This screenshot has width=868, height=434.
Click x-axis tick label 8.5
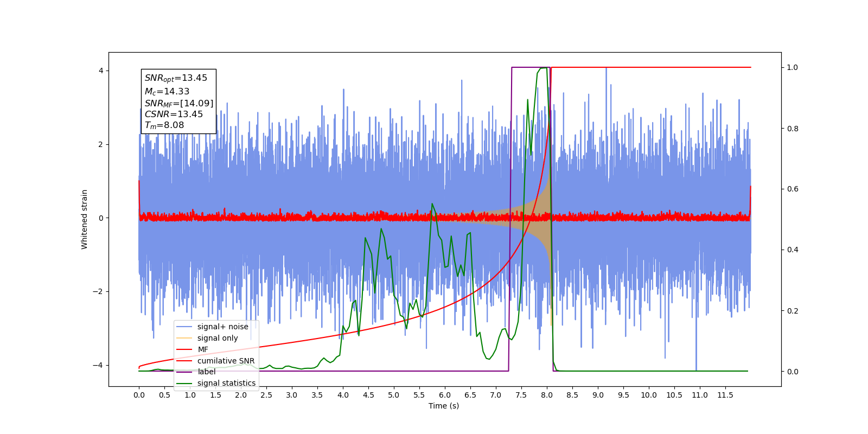[x=572, y=395]
